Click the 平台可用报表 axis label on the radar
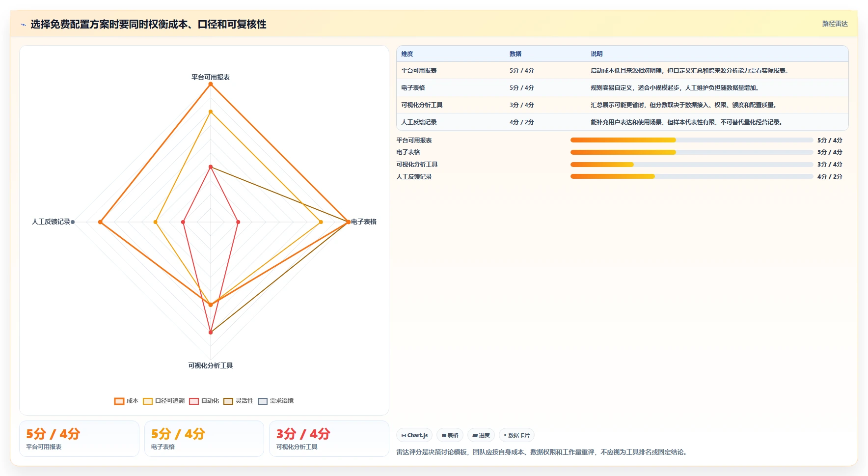Image resolution: width=868 pixels, height=476 pixels. (x=211, y=77)
